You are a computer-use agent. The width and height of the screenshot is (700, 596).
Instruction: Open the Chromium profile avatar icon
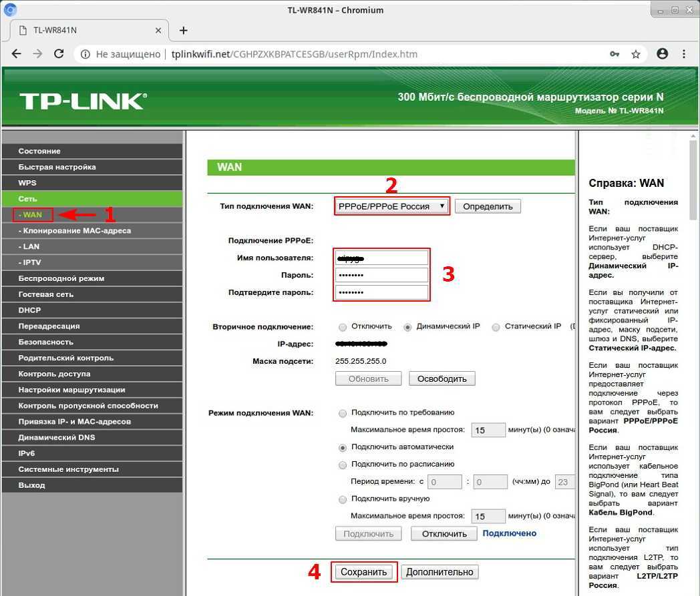tap(663, 54)
